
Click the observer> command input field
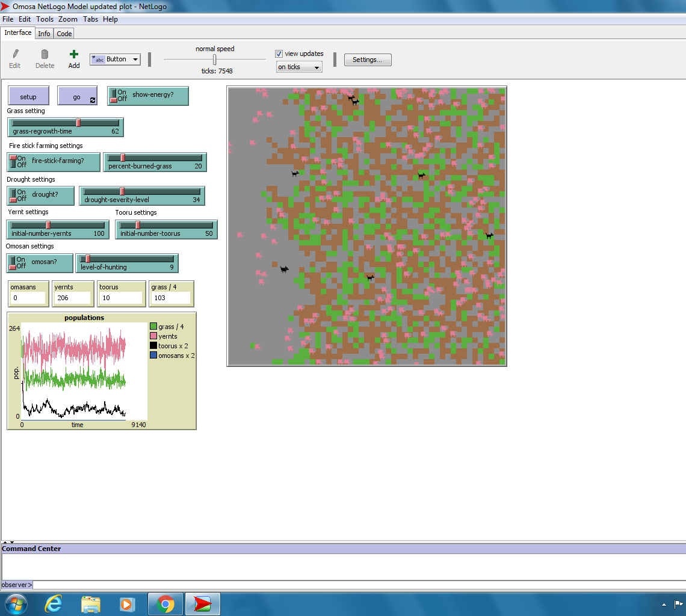point(359,585)
